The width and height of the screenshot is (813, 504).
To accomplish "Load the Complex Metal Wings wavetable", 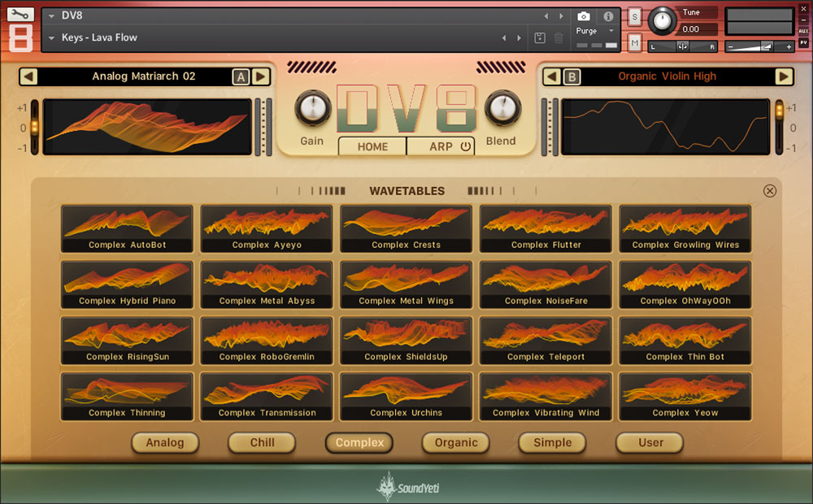I will (x=406, y=285).
